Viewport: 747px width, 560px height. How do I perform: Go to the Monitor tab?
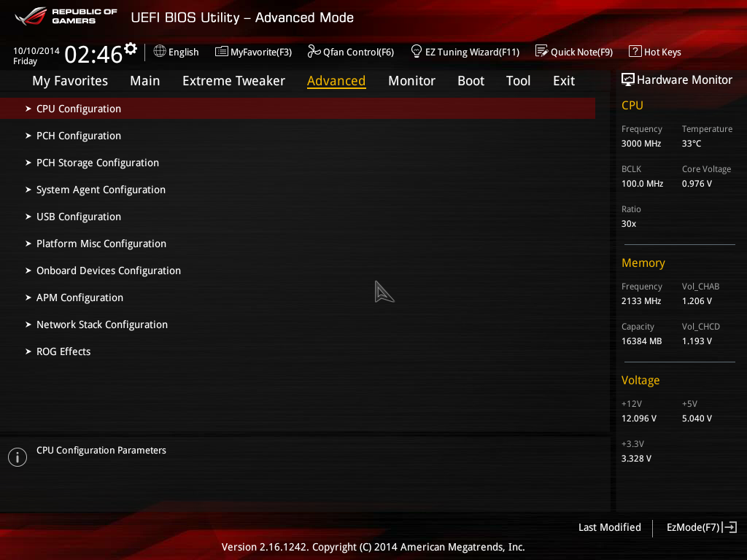pyautogui.click(x=411, y=81)
